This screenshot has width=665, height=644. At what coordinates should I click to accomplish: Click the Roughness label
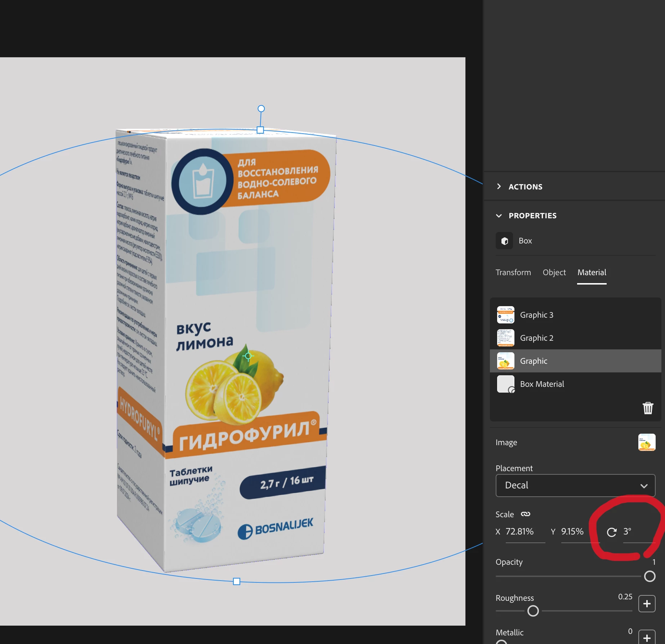(x=514, y=598)
